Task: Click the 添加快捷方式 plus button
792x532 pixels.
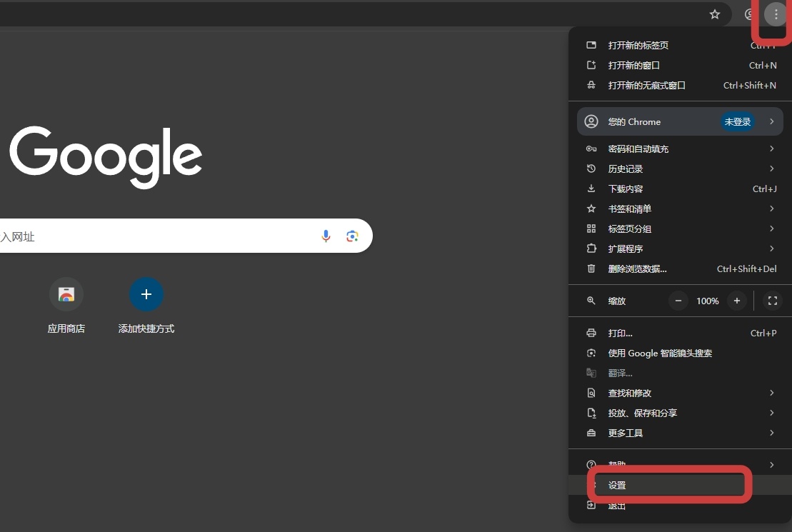Action: point(146,294)
